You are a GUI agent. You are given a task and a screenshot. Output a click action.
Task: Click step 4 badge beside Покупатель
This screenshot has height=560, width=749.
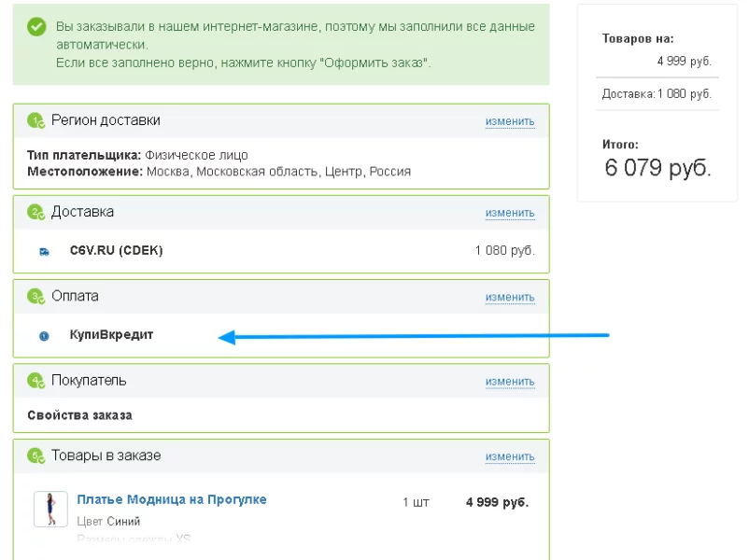pos(36,381)
